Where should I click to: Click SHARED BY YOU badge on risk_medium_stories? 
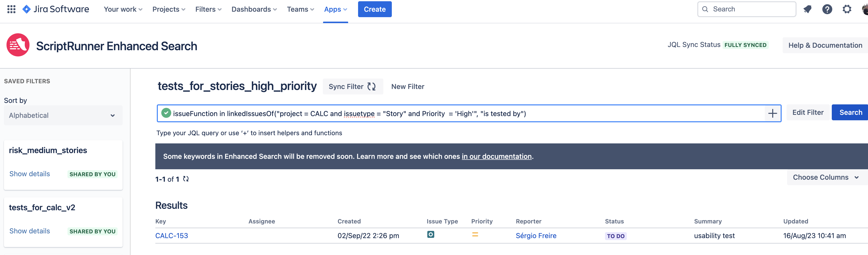coord(92,174)
